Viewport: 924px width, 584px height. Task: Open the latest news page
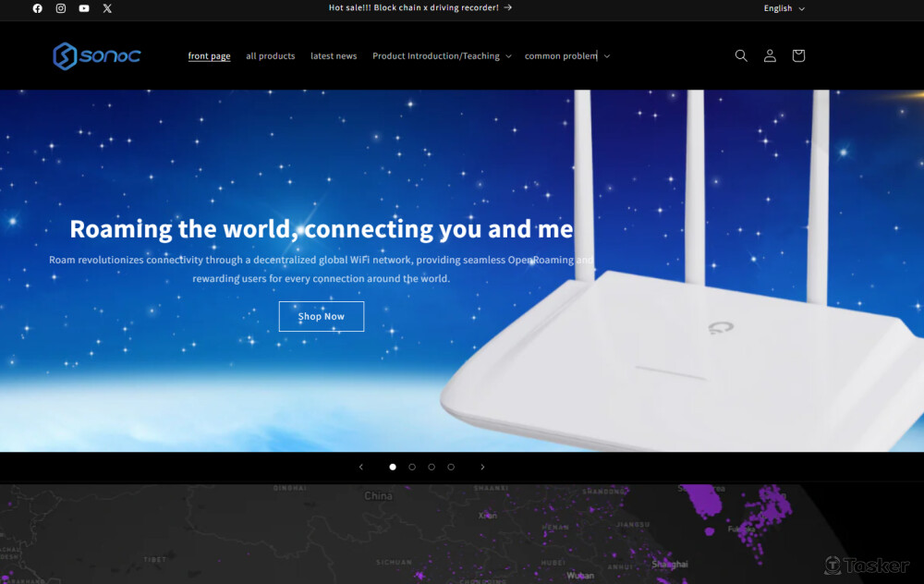pyautogui.click(x=334, y=56)
